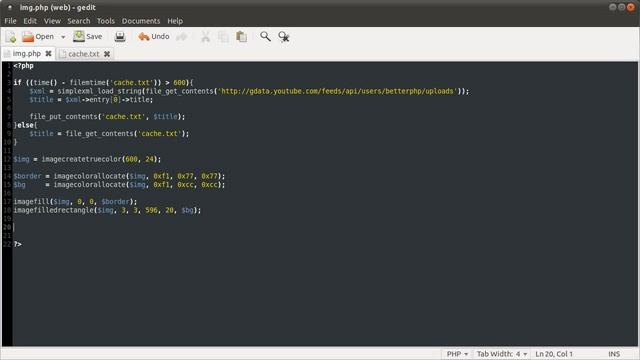The height and width of the screenshot is (360, 640).
Task: Place cursor on empty line 20
Action: pyautogui.click(x=324, y=227)
